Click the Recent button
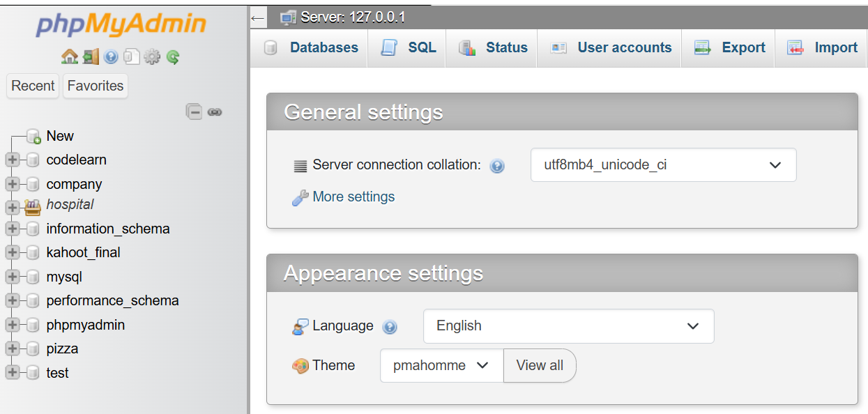The image size is (868, 414). click(x=33, y=86)
